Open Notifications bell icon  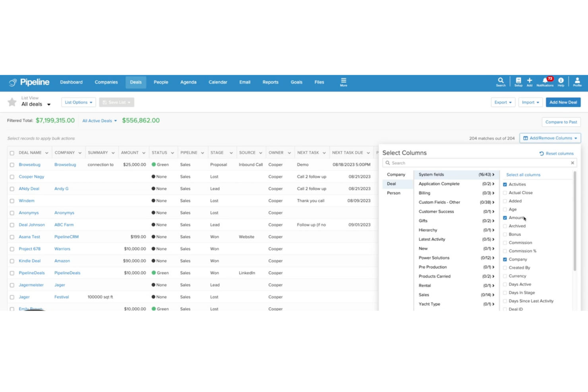pos(545,82)
